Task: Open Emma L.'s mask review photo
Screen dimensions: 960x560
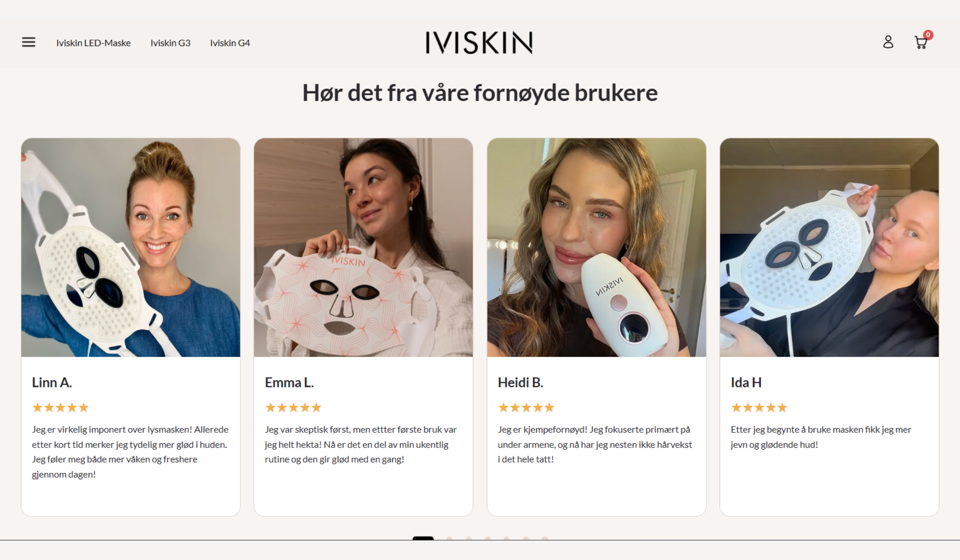Action: click(x=363, y=248)
